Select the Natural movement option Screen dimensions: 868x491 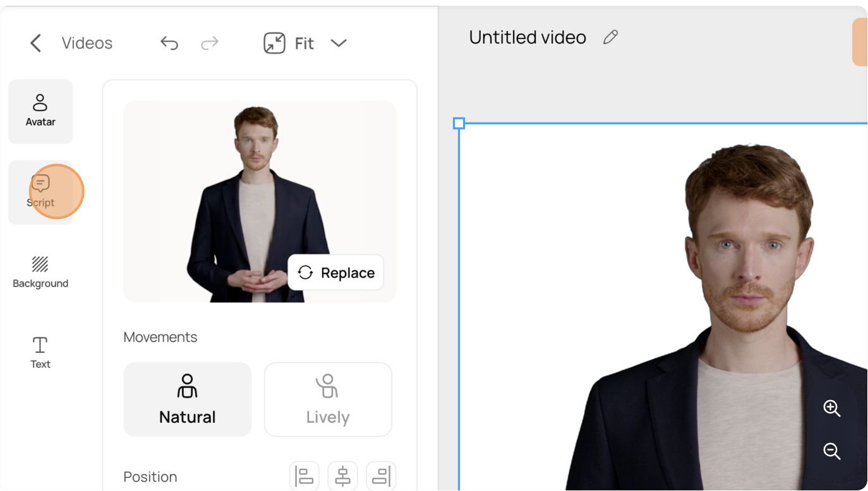tap(188, 399)
